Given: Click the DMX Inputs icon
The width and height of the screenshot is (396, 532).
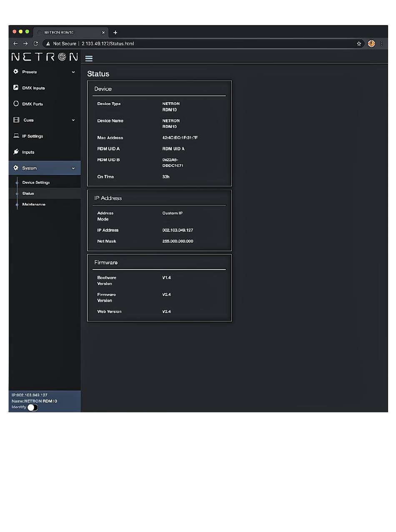Looking at the screenshot, I should click(16, 88).
